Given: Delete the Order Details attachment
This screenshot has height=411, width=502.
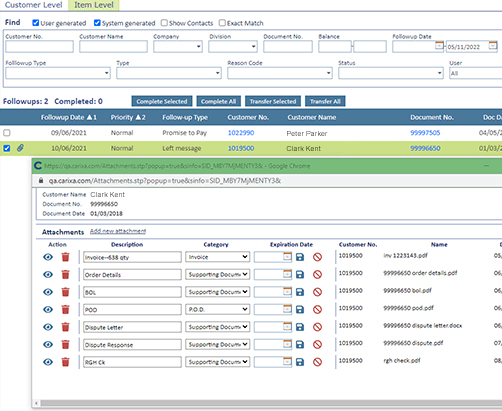Looking at the screenshot, I should coord(66,274).
